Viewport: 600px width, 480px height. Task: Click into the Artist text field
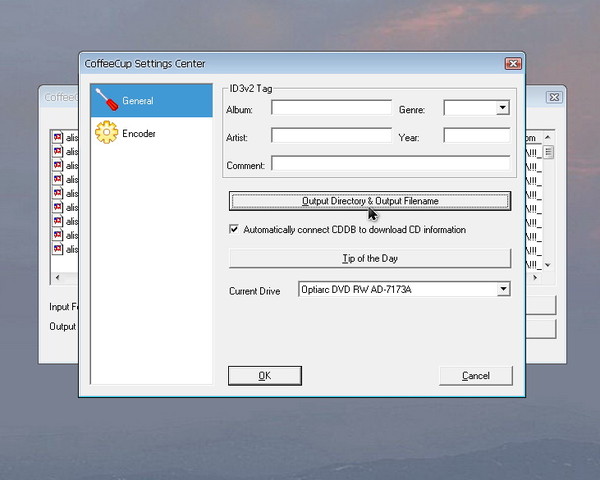click(331, 136)
